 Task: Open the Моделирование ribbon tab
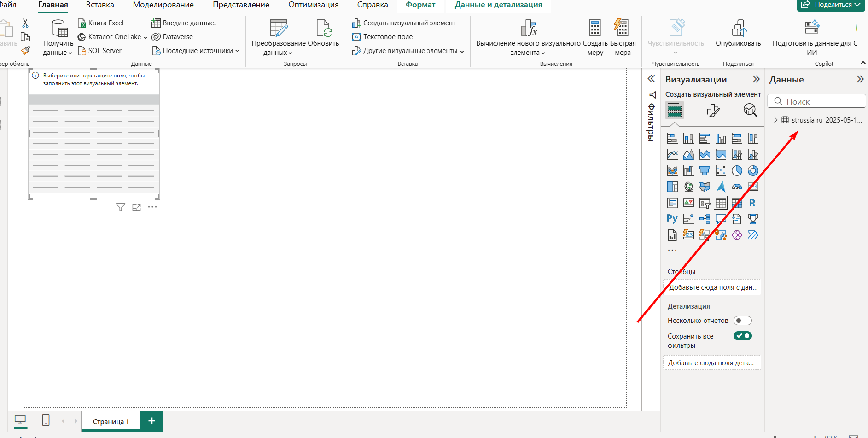[163, 5]
